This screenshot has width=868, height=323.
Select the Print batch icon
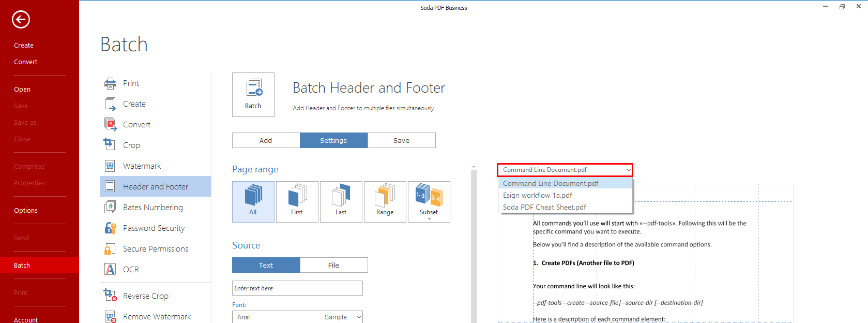click(x=110, y=83)
